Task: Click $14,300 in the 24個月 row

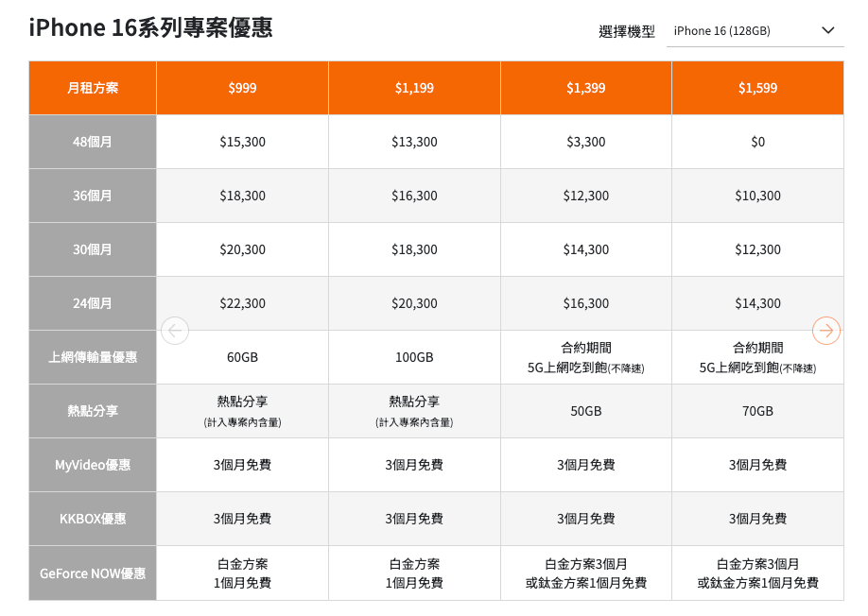Action: click(x=757, y=303)
